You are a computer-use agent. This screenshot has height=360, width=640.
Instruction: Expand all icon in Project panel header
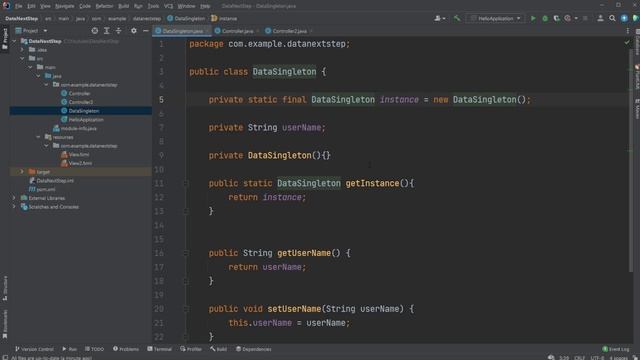107,31
